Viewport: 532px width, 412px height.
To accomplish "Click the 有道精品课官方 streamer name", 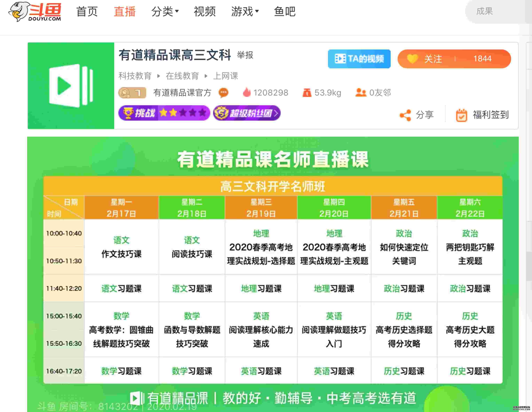I will point(182,93).
